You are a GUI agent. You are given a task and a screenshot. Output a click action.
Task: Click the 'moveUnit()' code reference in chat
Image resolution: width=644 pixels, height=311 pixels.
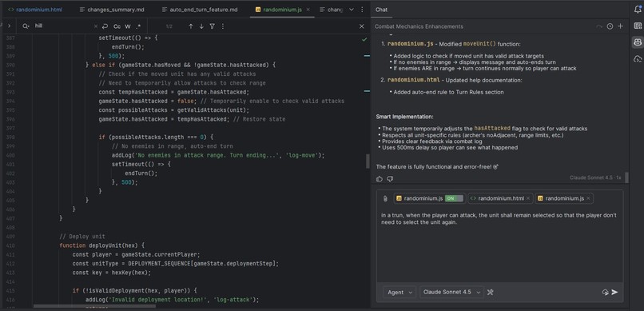tap(479, 44)
